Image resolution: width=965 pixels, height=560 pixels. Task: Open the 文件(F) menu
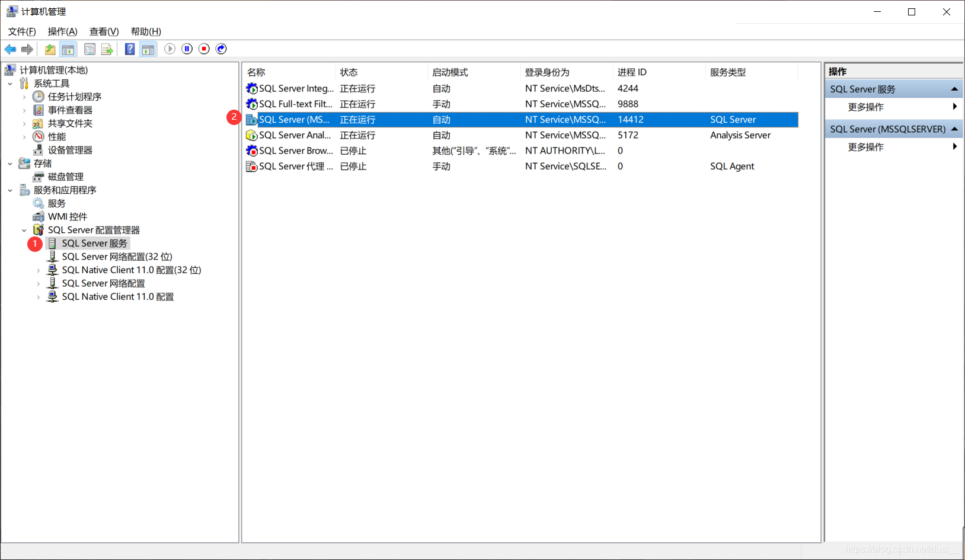[22, 31]
